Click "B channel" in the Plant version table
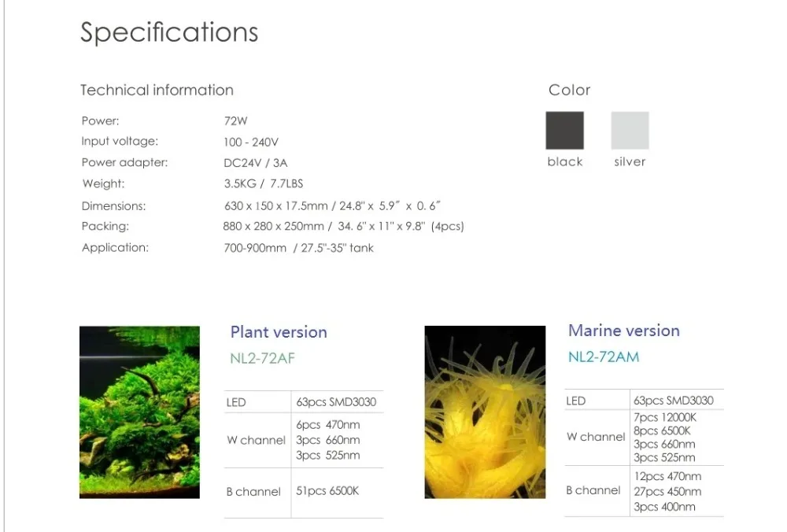The width and height of the screenshot is (787, 532). 253,492
